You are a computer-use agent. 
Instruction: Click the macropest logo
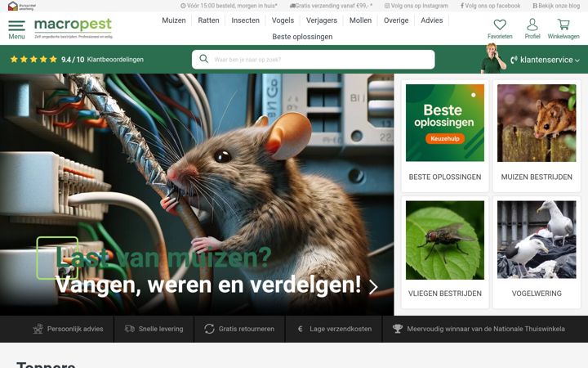coord(73,28)
